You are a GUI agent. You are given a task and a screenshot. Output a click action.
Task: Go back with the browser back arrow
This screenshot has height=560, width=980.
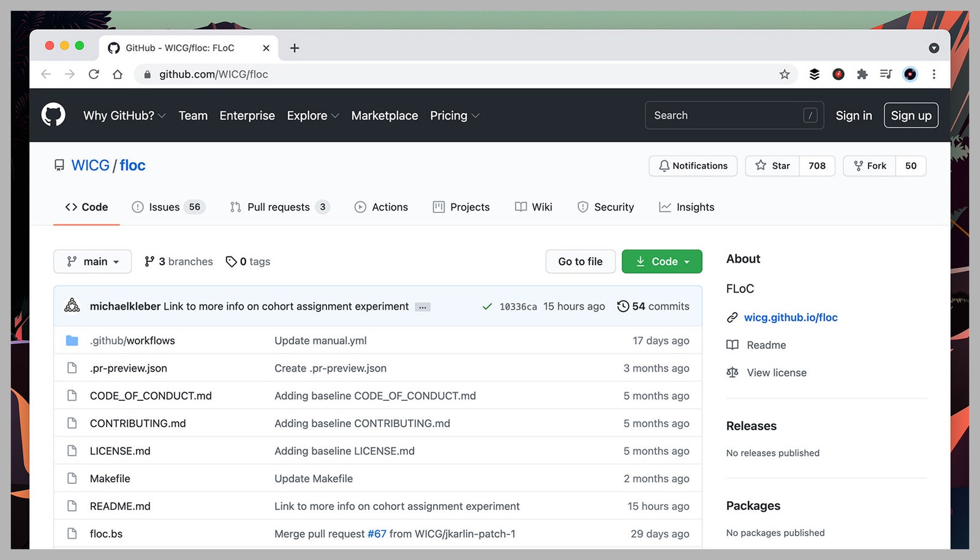point(45,74)
